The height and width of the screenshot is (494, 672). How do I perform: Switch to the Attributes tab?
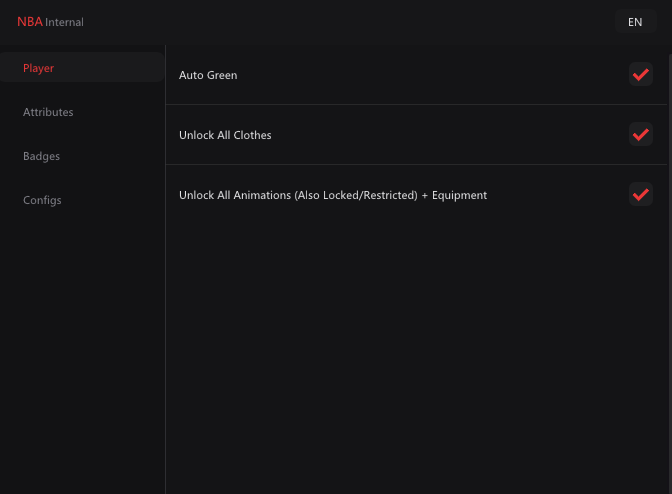point(48,112)
